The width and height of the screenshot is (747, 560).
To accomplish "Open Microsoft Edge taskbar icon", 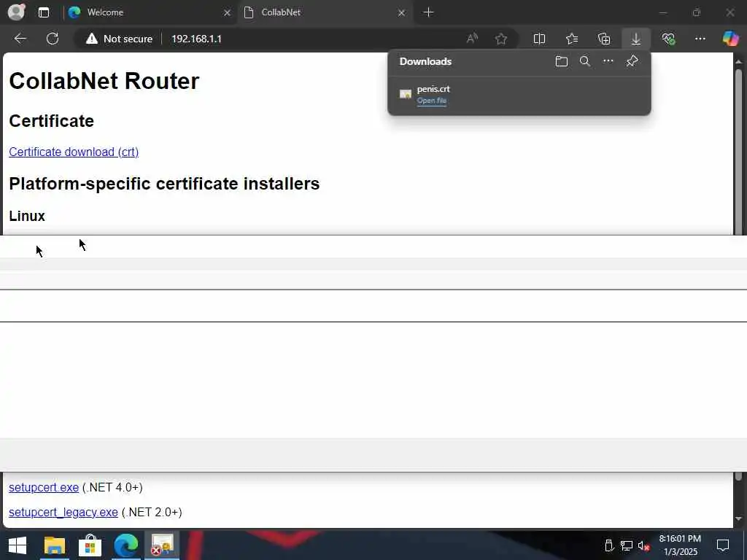I will [x=125, y=545].
